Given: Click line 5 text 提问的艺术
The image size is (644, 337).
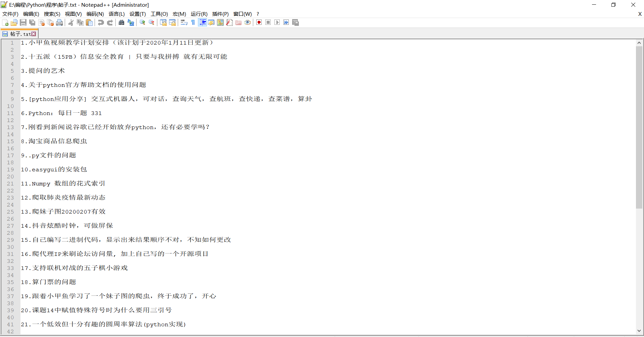Looking at the screenshot, I should point(46,71).
